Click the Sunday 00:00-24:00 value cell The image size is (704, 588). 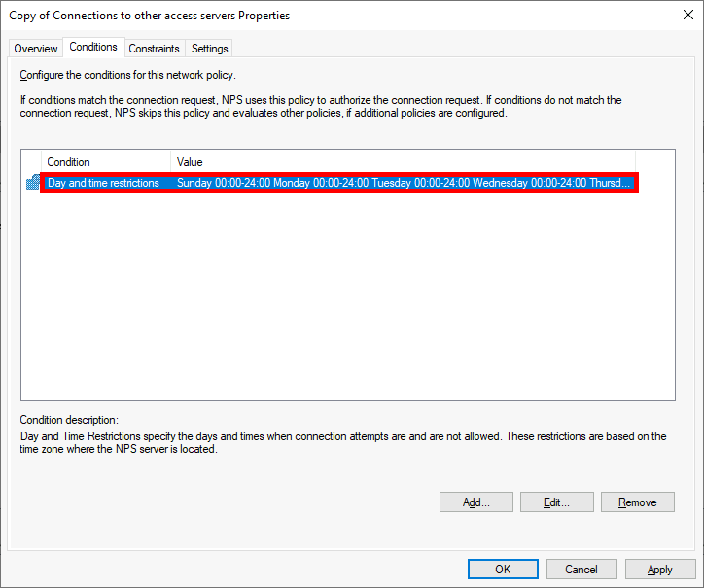(x=404, y=183)
